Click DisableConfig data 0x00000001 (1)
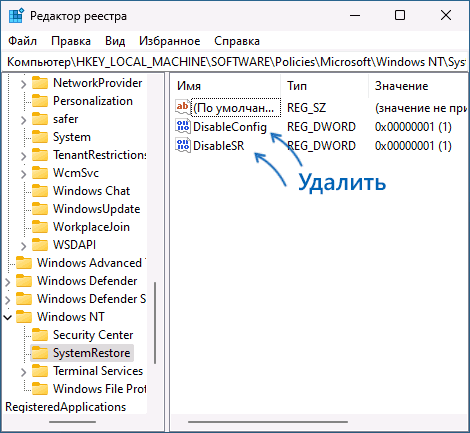 click(x=413, y=127)
